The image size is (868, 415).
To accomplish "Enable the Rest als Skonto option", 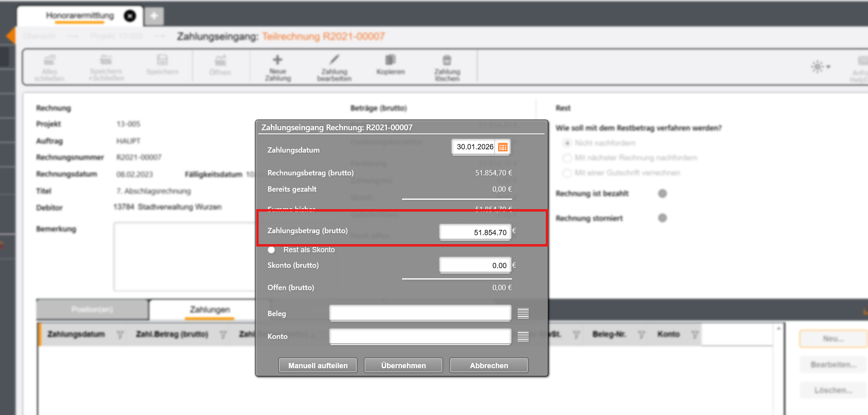I will tap(272, 250).
